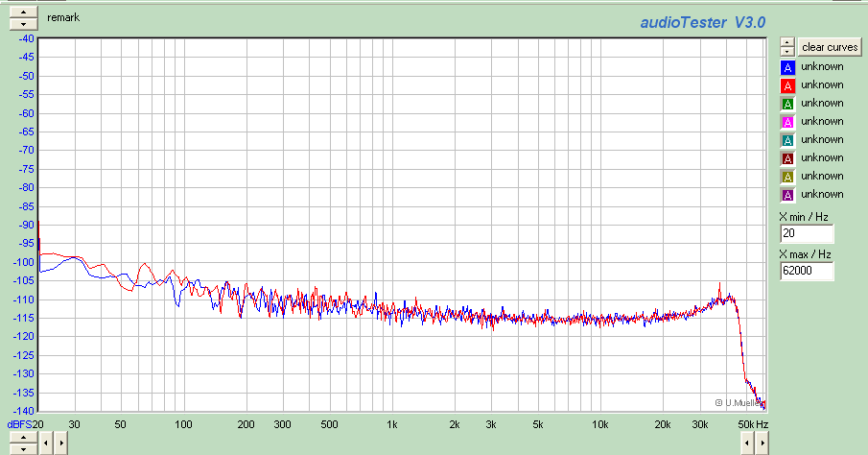
Task: Click the blue curve A icon
Action: (x=787, y=67)
